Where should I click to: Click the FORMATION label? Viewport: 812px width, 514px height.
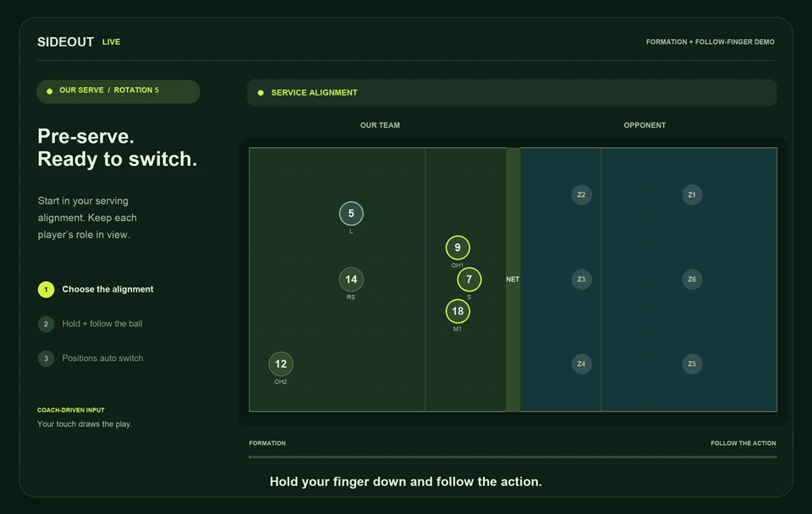coord(267,443)
